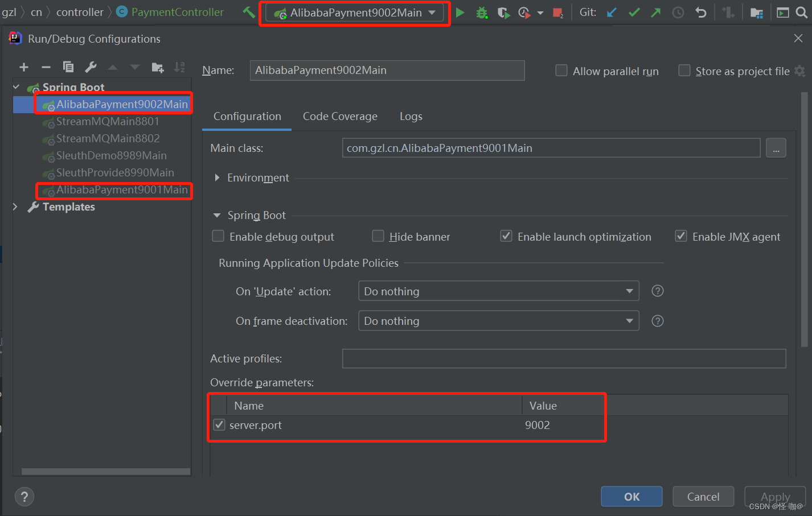
Task: Collapse Spring Boot settings section
Action: click(x=217, y=215)
